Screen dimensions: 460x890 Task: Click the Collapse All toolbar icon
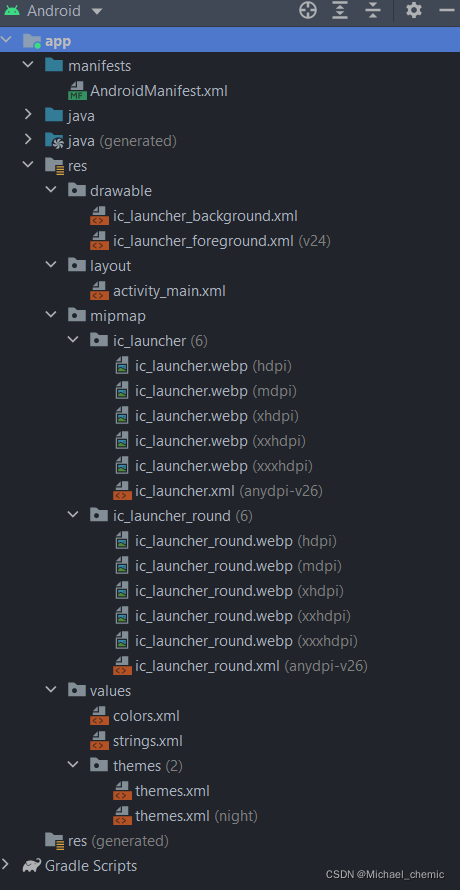(373, 10)
